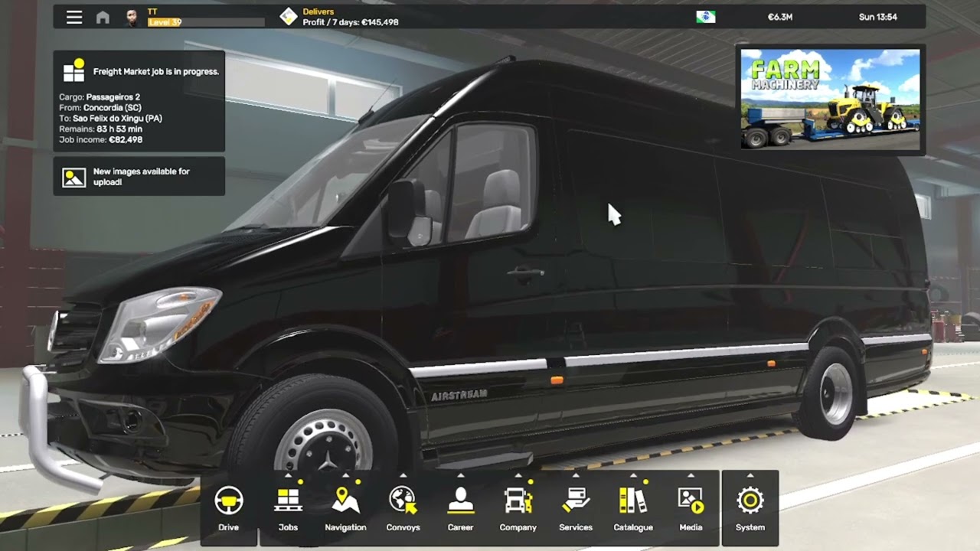Screen dimensions: 980x551
Task: Open the driver avatar profile
Action: pyautogui.click(x=132, y=17)
